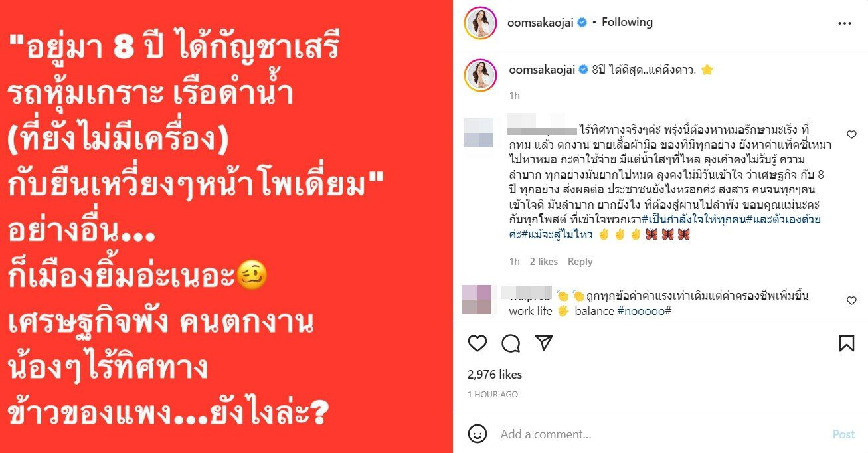Open the three-dot more options menu
The width and height of the screenshot is (868, 453).
point(845,23)
